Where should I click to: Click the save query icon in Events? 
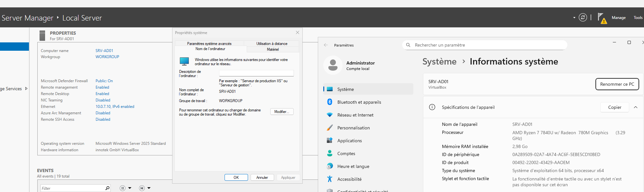pos(142,188)
